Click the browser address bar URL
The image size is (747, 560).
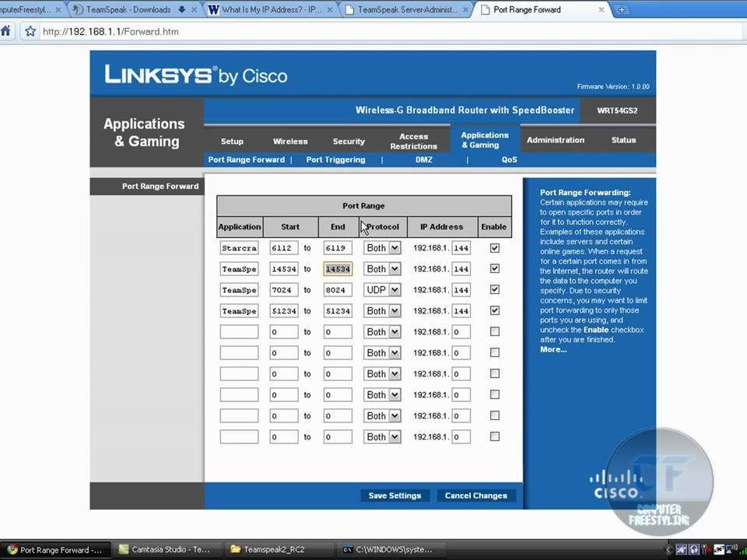click(x=110, y=31)
